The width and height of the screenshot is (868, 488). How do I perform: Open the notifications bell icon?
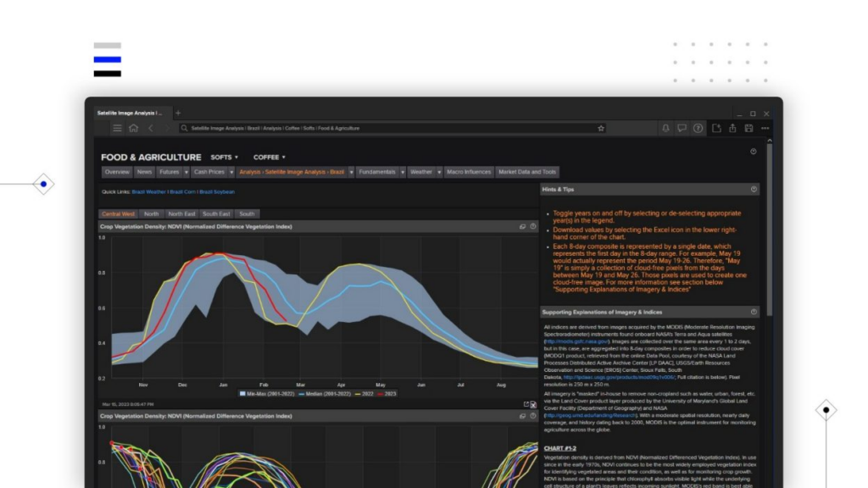666,128
